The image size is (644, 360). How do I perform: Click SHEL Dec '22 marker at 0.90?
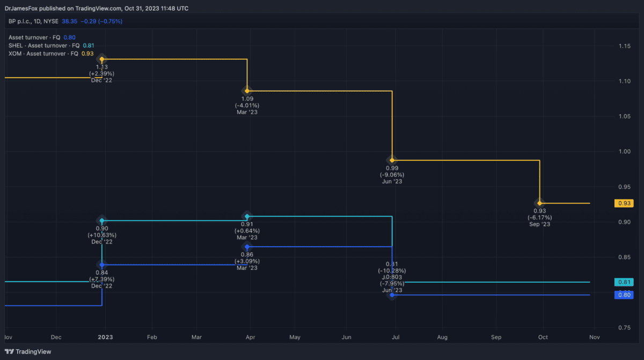click(x=102, y=221)
